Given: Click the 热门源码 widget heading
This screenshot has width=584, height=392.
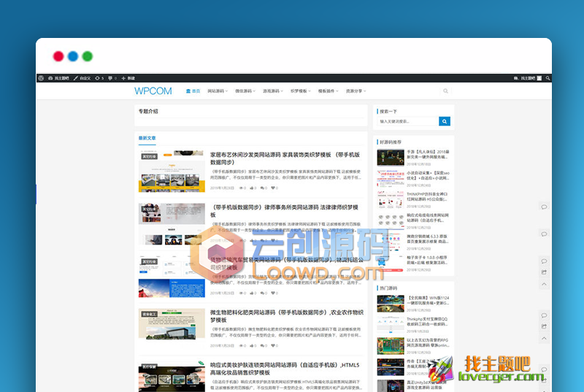Looking at the screenshot, I should [x=388, y=288].
